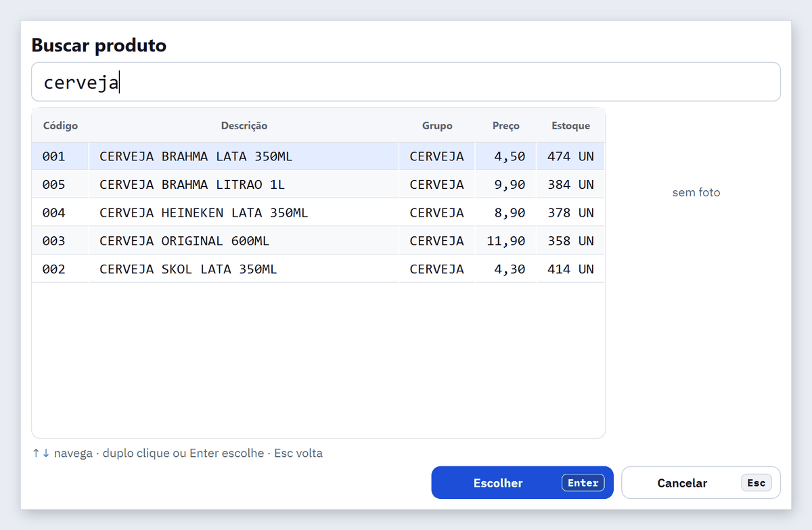Click price 8,90 cell
This screenshot has height=530, width=812.
[x=506, y=213]
